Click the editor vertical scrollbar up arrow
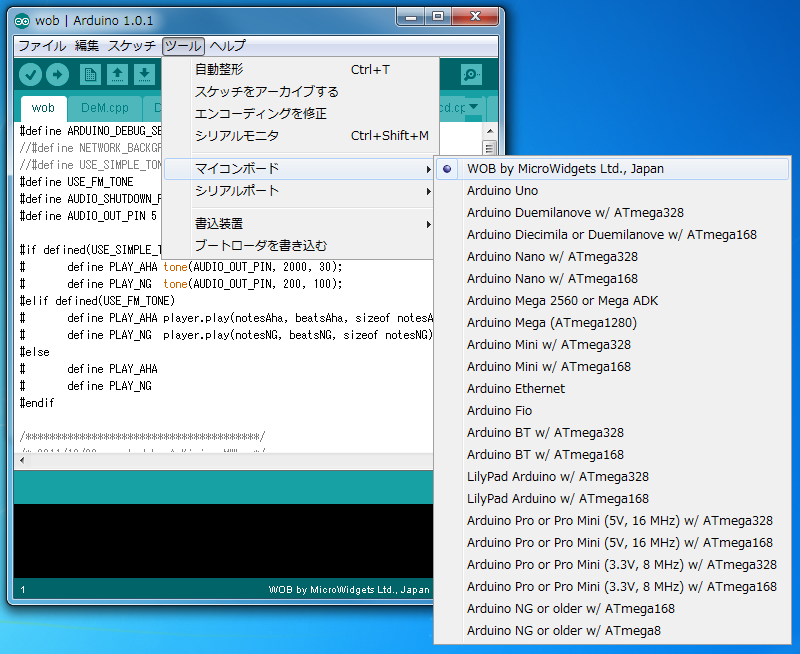The width and height of the screenshot is (800, 654). [x=490, y=131]
